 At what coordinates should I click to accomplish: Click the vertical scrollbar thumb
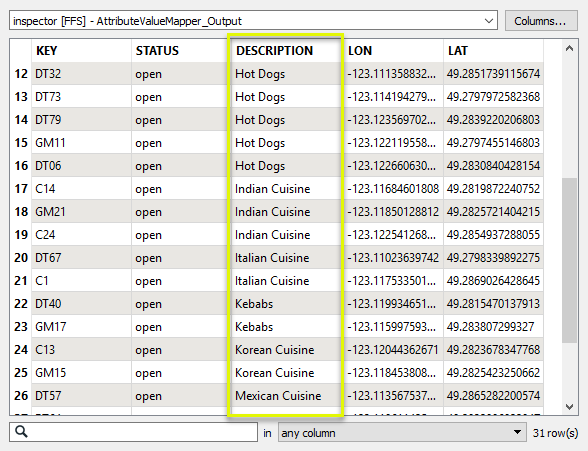(569, 260)
